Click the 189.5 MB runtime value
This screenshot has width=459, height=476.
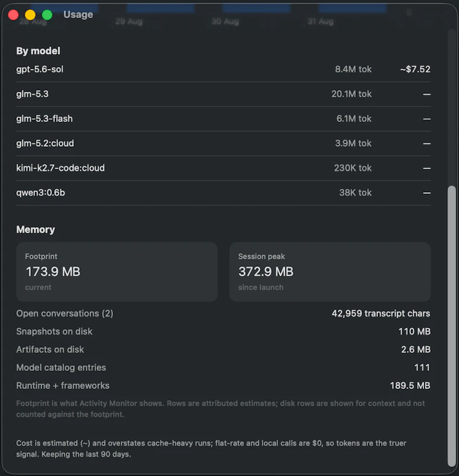tap(410, 385)
